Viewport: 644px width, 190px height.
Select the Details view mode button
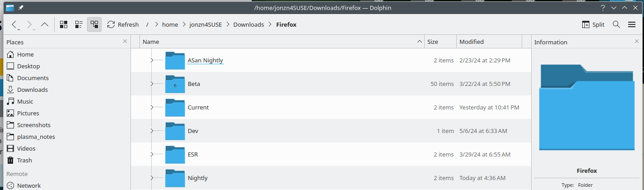pos(94,24)
